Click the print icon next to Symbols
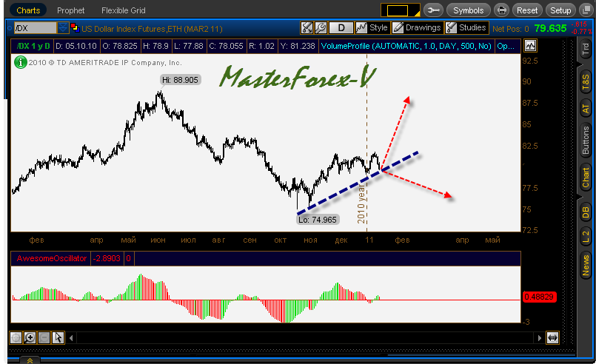Viewport: 596px width, 364px height. point(502,10)
